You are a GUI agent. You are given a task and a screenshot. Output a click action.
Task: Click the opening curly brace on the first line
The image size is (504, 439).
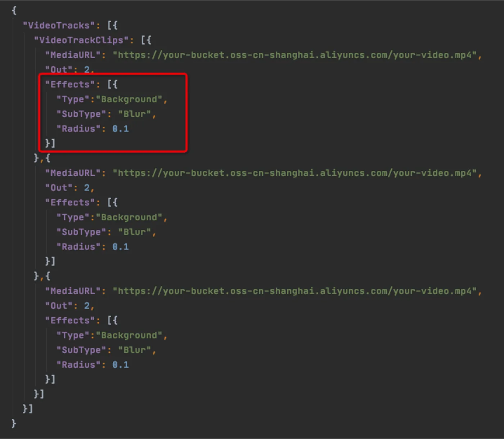click(14, 10)
